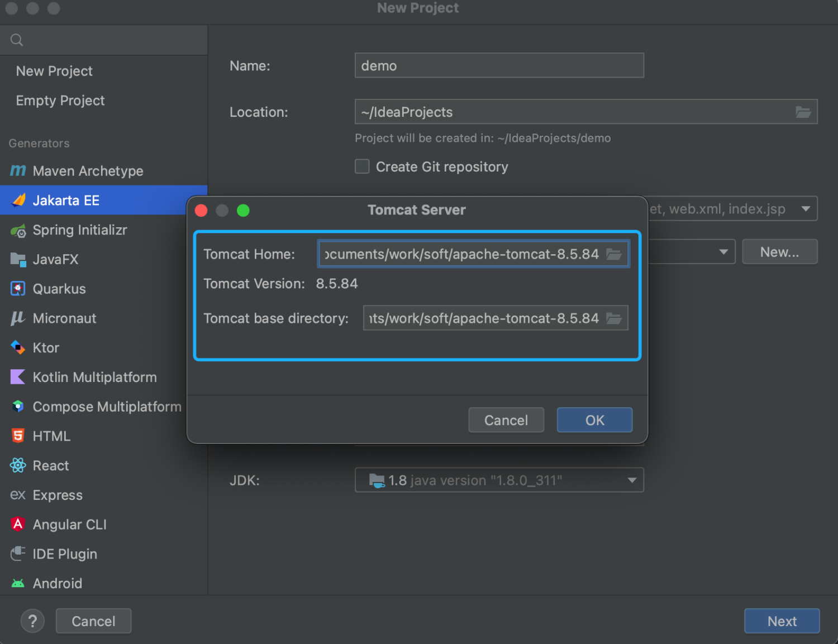Viewport: 838px width, 644px height.
Task: Click the React atom icon
Action: (18, 465)
